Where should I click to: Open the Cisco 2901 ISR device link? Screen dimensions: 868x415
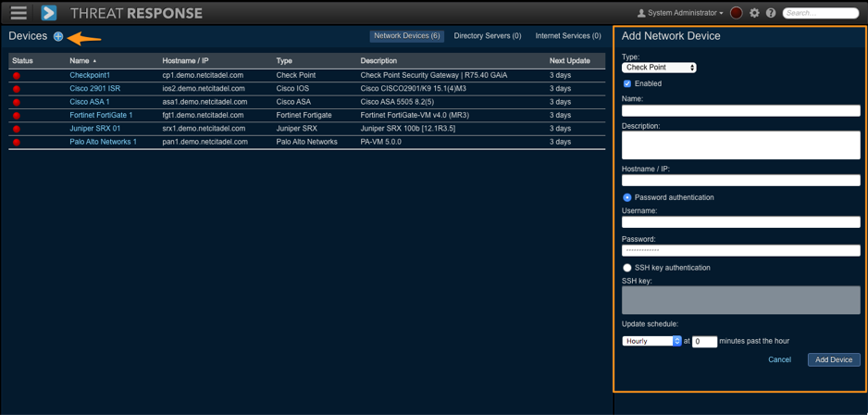coord(94,89)
